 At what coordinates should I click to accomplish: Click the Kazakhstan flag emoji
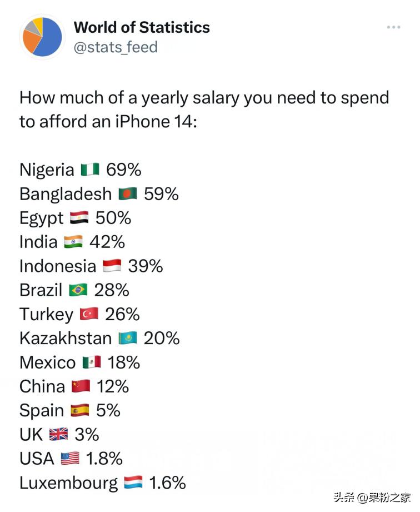pyautogui.click(x=127, y=337)
